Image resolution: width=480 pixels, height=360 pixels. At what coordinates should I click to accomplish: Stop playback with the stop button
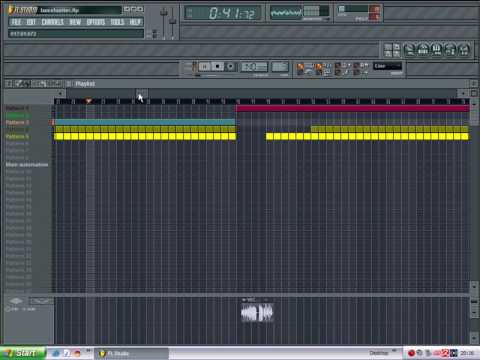(x=218, y=67)
